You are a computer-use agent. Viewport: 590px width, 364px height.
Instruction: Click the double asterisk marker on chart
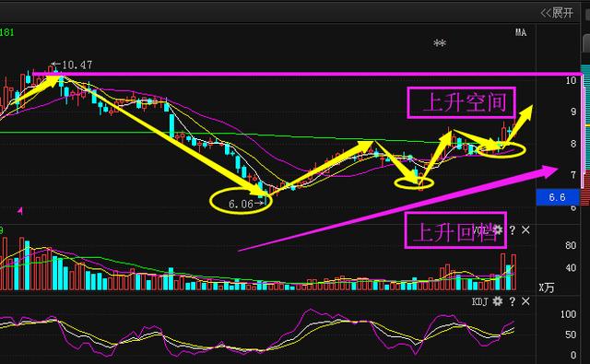(x=440, y=43)
